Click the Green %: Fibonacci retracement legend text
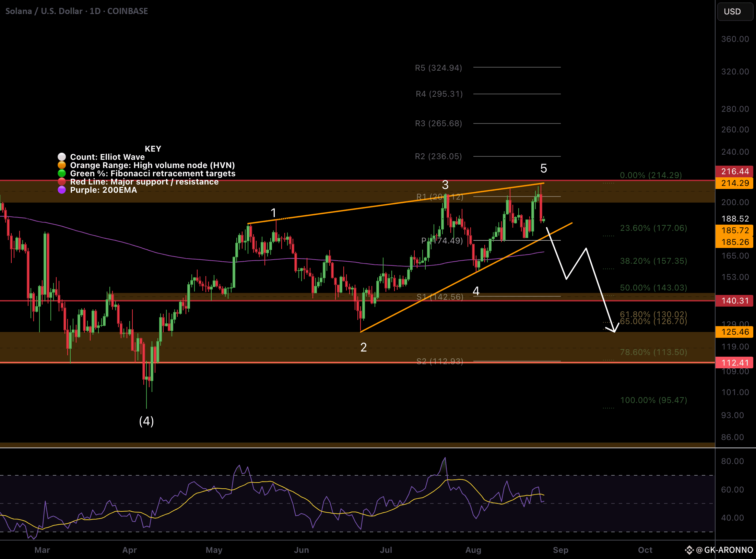 153,174
